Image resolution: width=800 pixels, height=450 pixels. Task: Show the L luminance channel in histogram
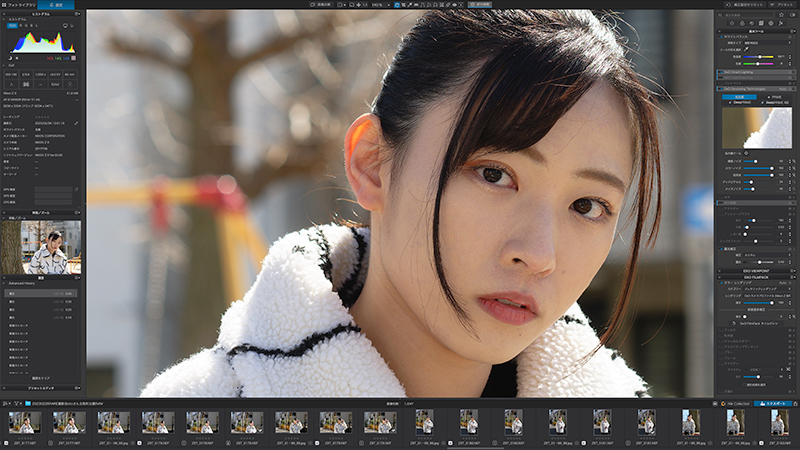tap(37, 26)
